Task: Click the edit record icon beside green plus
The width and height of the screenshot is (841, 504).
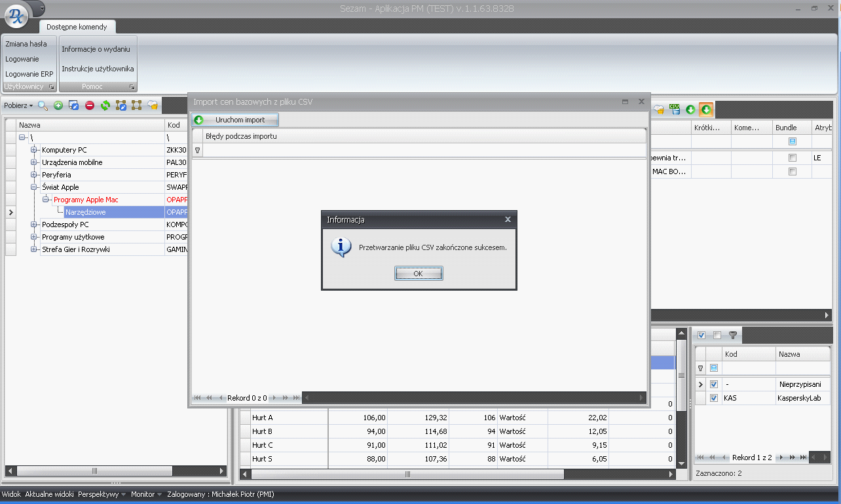Action: [74, 105]
